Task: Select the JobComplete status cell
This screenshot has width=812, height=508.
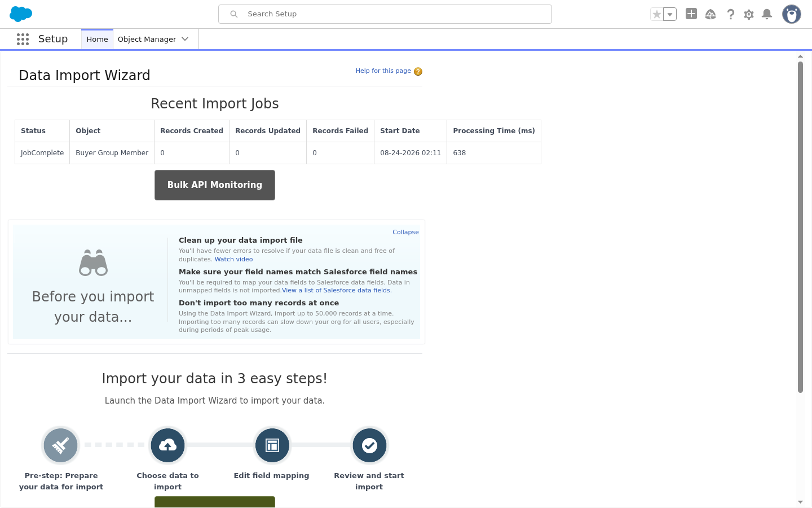Action: [42, 153]
